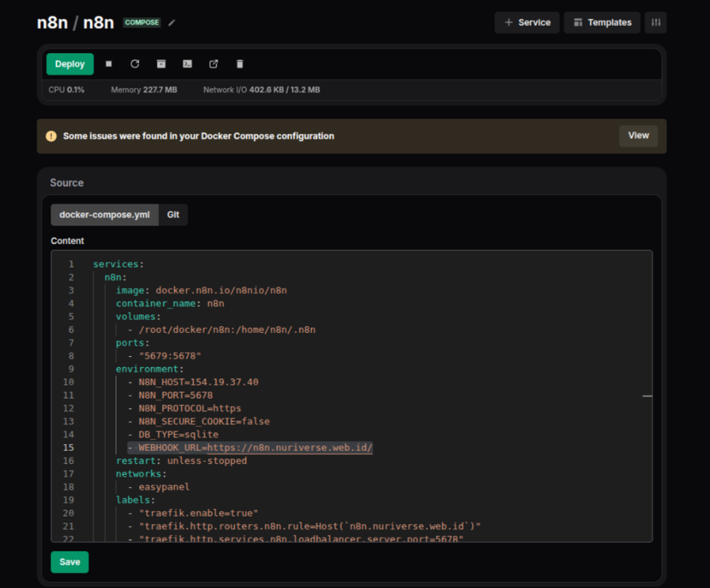
Task: Click the N8N_PROTOCOL=https line
Action: 190,409
